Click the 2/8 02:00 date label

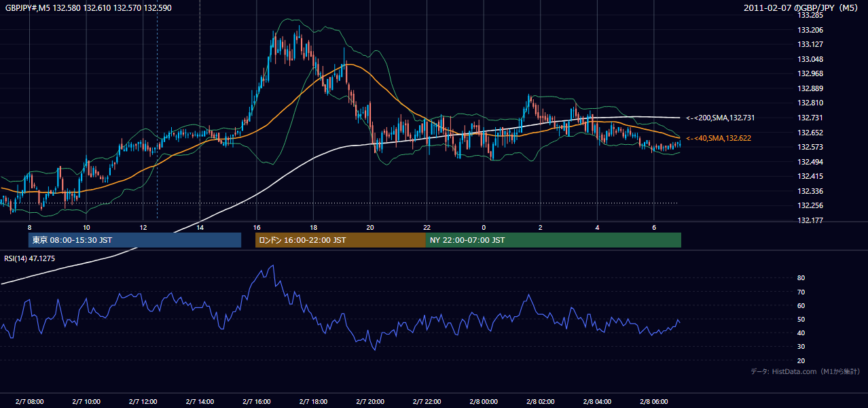[x=540, y=401]
